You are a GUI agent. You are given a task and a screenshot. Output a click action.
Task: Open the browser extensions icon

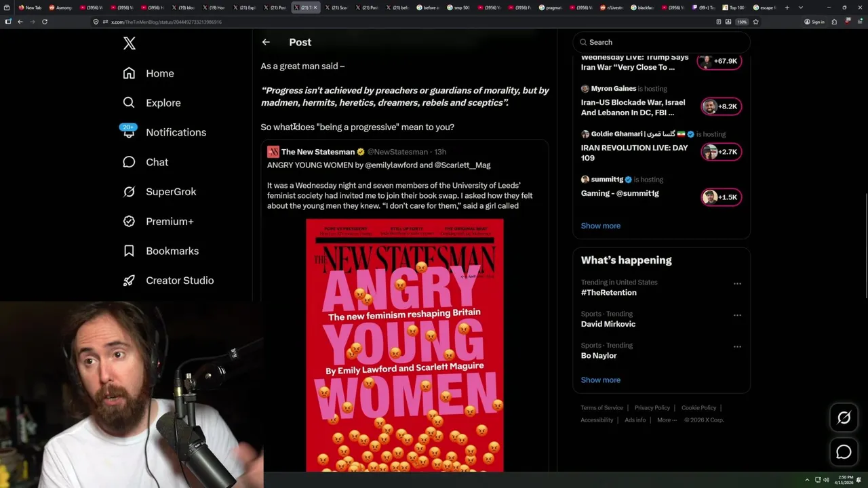pyautogui.click(x=834, y=22)
